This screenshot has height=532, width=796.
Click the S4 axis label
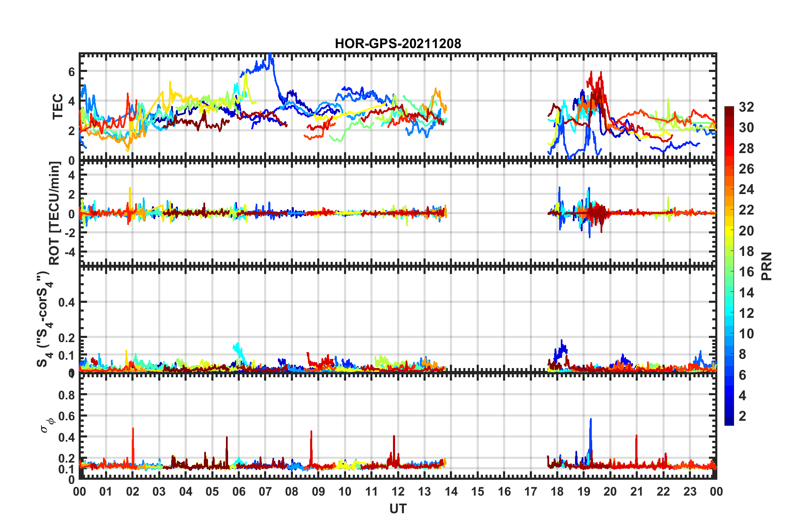click(44, 319)
